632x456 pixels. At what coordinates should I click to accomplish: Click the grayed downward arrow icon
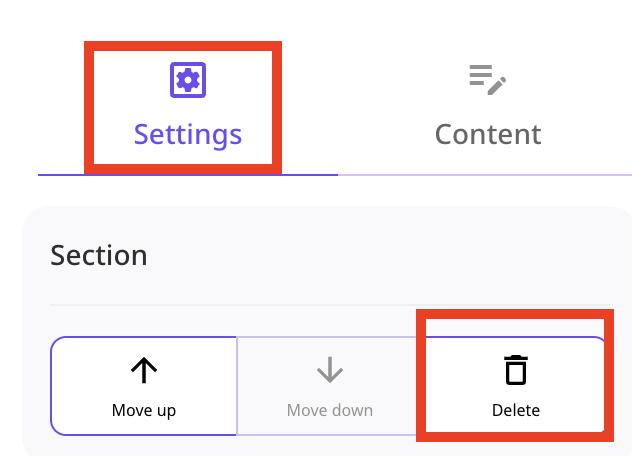(x=330, y=370)
